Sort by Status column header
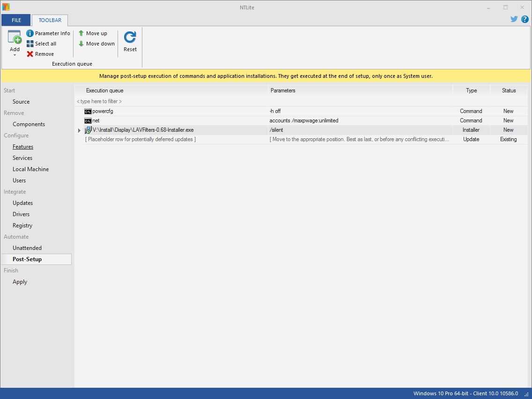This screenshot has height=399, width=532. 509,90
